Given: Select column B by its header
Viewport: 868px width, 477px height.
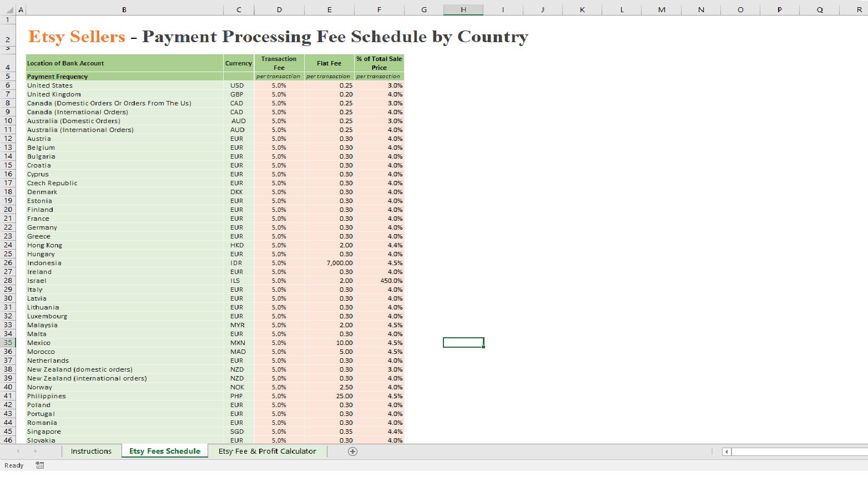Looking at the screenshot, I should [123, 9].
